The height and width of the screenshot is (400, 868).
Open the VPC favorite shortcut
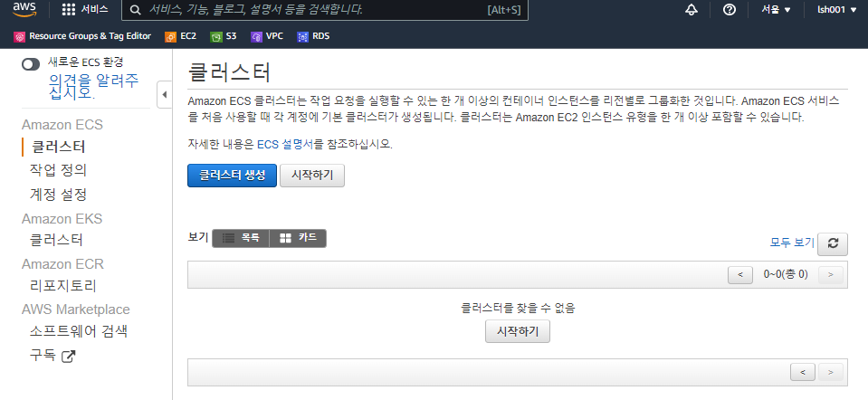pyautogui.click(x=267, y=36)
